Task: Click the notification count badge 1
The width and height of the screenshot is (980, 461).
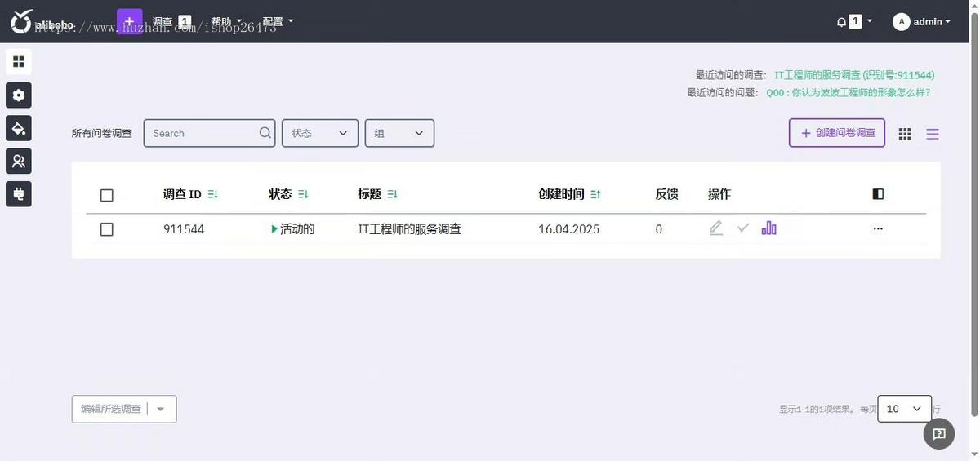Action: pyautogui.click(x=855, y=21)
